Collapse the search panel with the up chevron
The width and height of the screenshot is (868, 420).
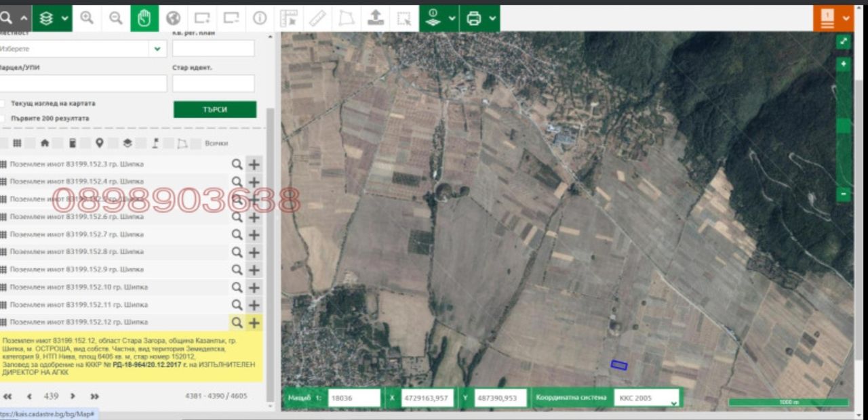pos(23,18)
